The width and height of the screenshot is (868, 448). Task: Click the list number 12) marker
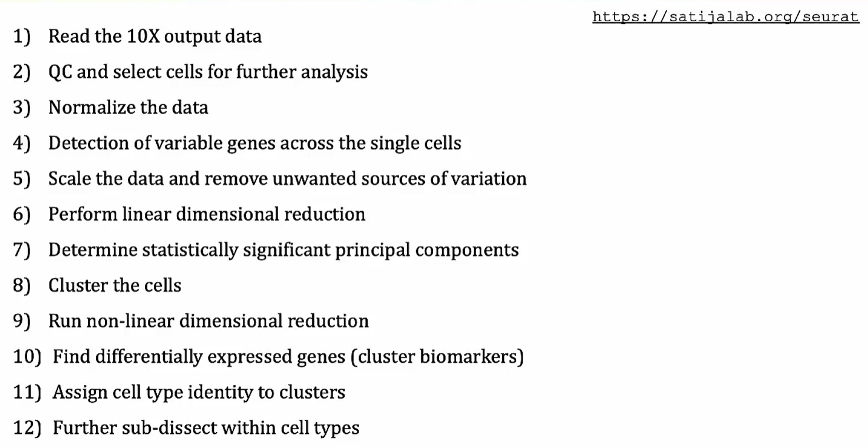(x=27, y=429)
